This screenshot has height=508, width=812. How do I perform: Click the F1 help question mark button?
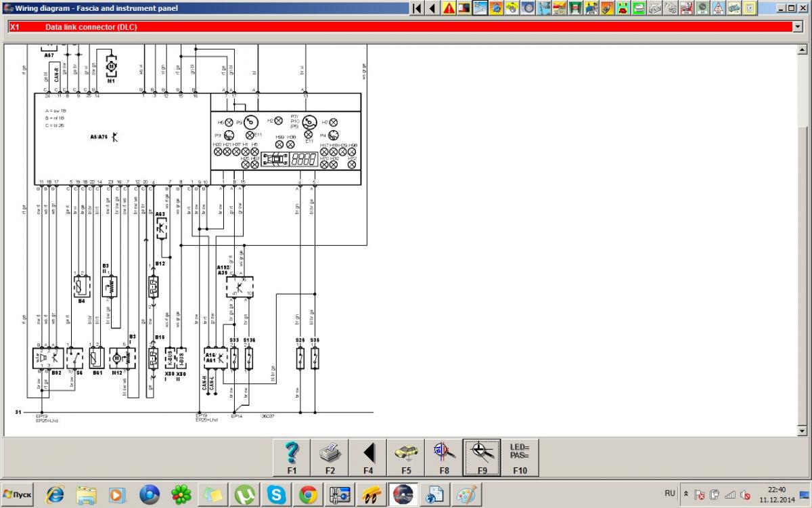292,457
